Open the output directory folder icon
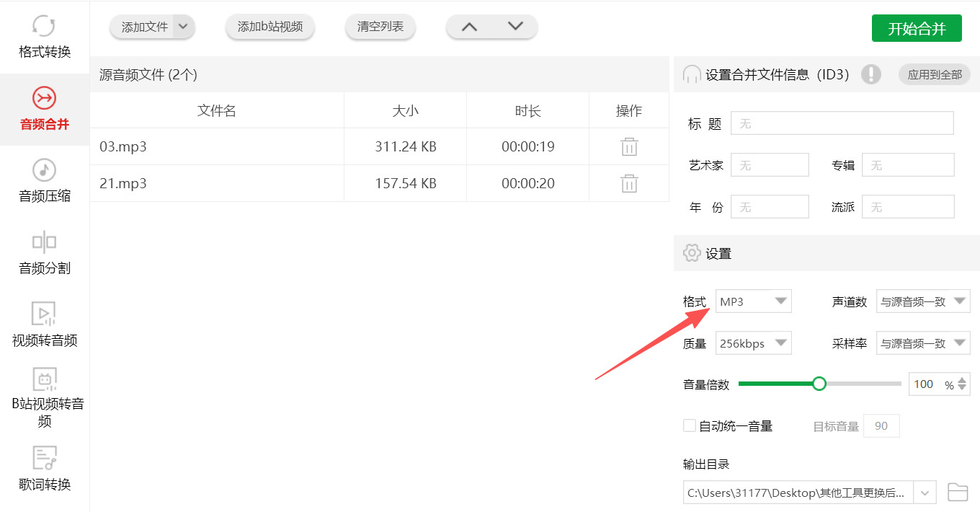 point(957,492)
